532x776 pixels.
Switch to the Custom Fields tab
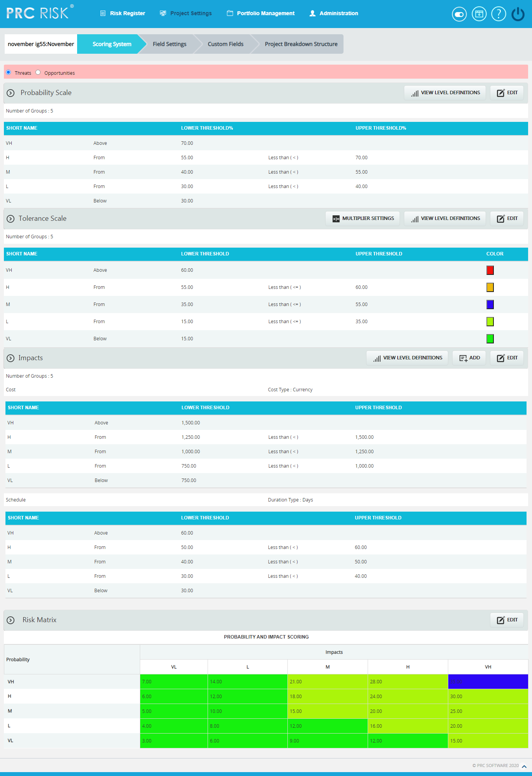point(225,44)
